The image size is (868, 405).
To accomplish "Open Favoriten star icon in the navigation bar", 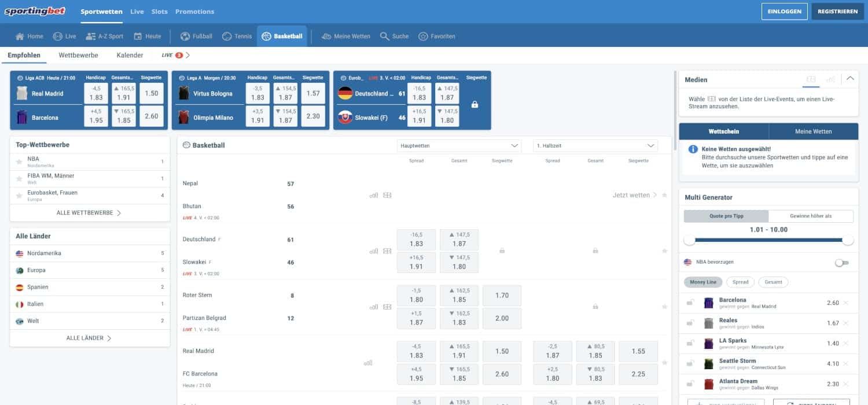I will coord(423,36).
